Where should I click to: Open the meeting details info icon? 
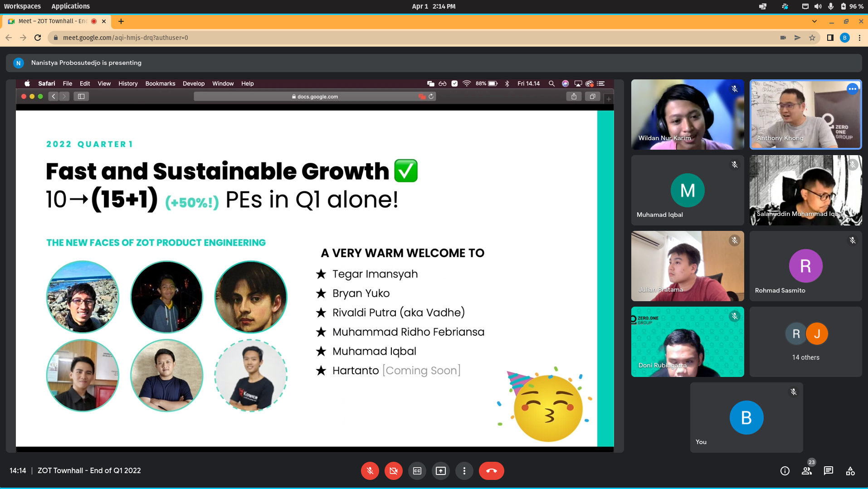tap(785, 471)
